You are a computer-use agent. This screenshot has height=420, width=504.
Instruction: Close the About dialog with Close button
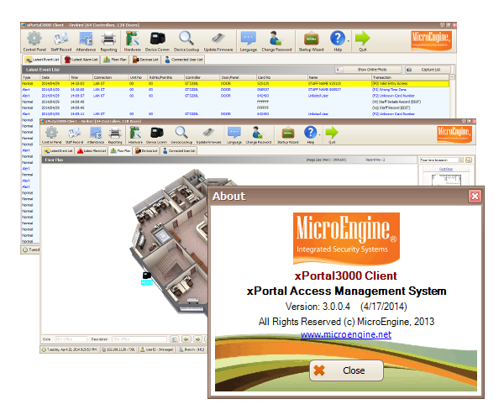coord(346,370)
